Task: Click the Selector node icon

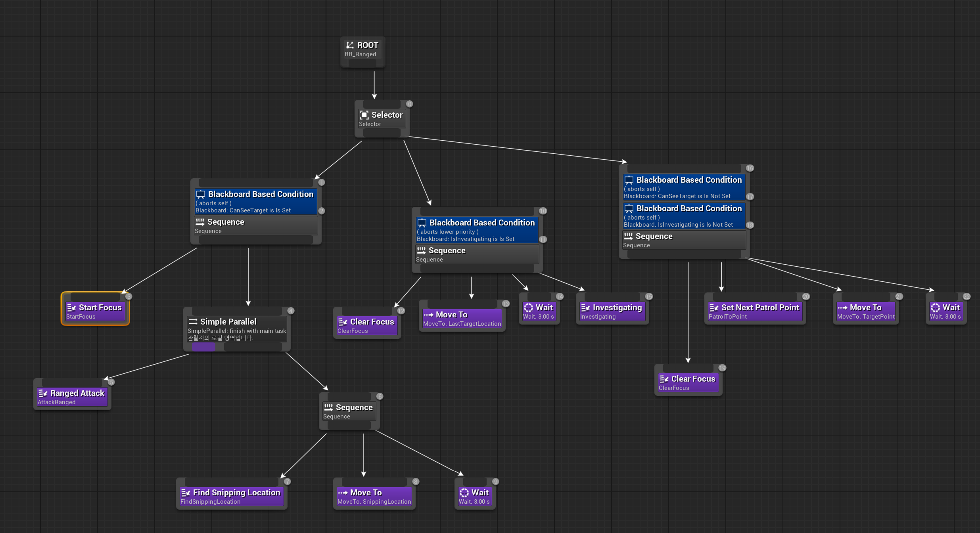Action: pyautogui.click(x=365, y=115)
